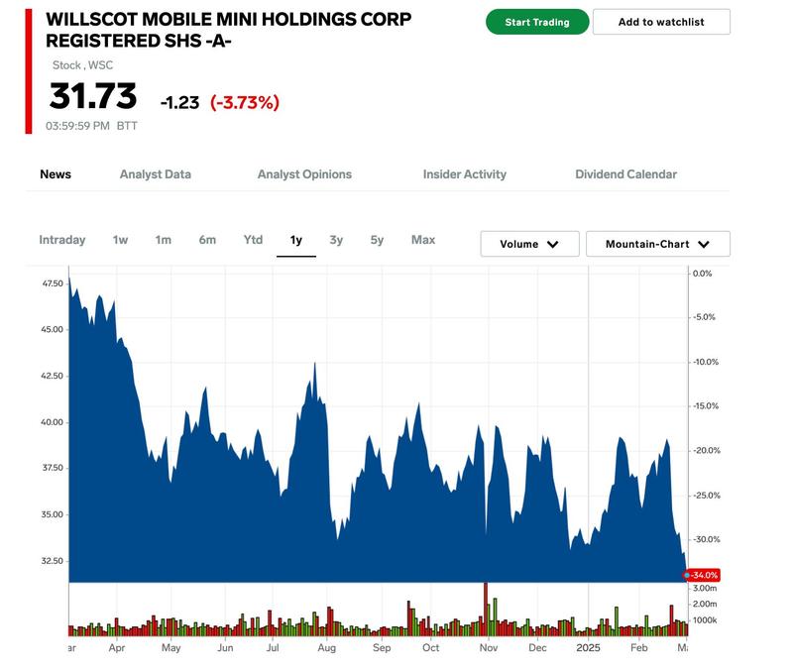Open the Analyst Opinions tab
Screen dimensions: 793x672
304,174
